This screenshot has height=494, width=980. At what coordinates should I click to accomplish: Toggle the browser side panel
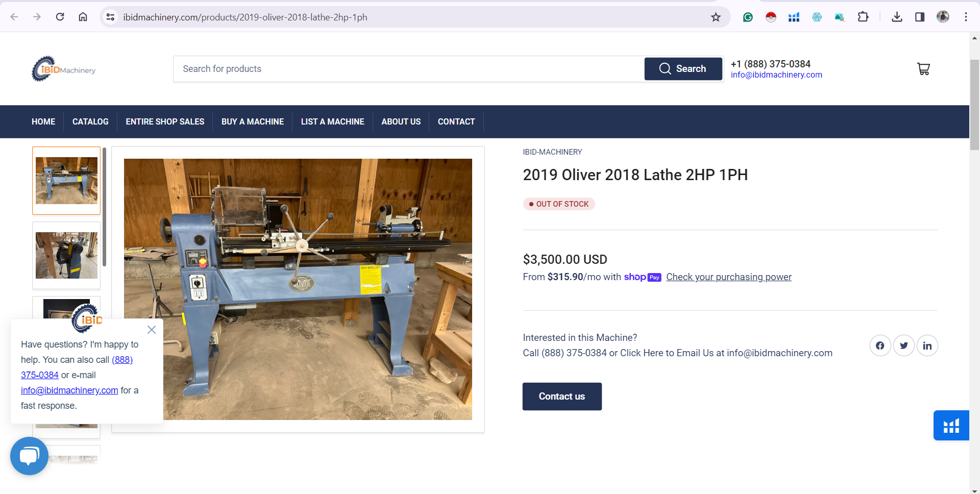point(920,17)
